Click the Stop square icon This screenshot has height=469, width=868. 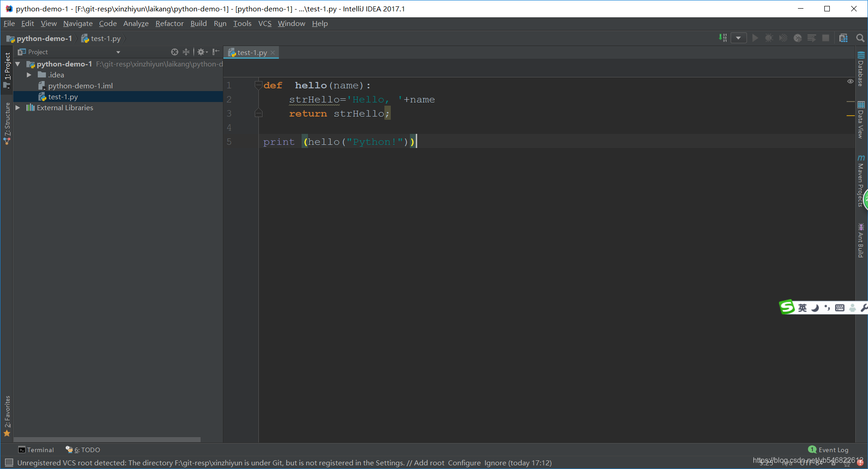tap(826, 38)
